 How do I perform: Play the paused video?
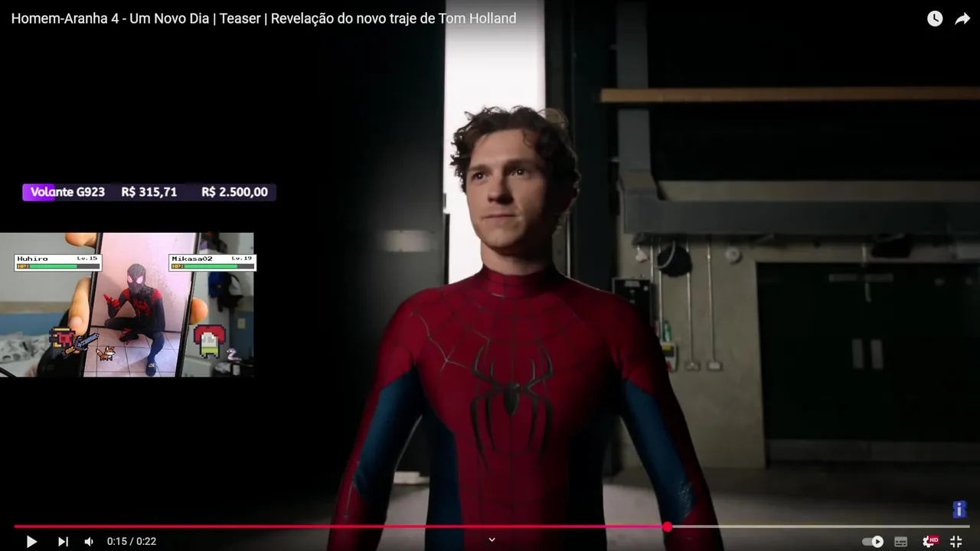tap(31, 541)
